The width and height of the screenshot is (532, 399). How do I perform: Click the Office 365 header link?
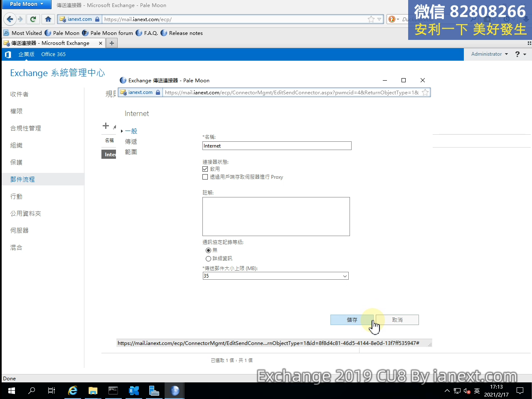point(53,54)
